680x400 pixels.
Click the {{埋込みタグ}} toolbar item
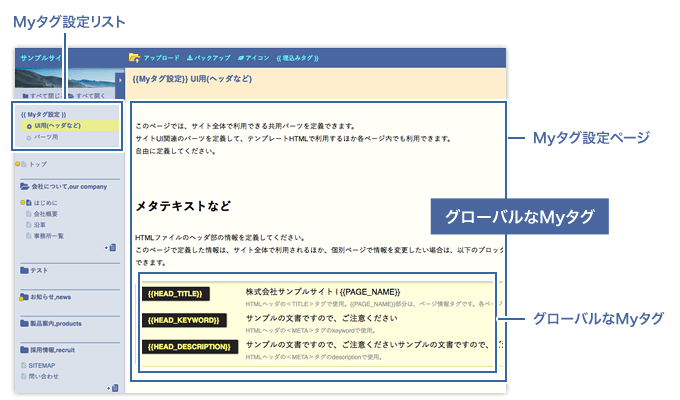pos(303,58)
